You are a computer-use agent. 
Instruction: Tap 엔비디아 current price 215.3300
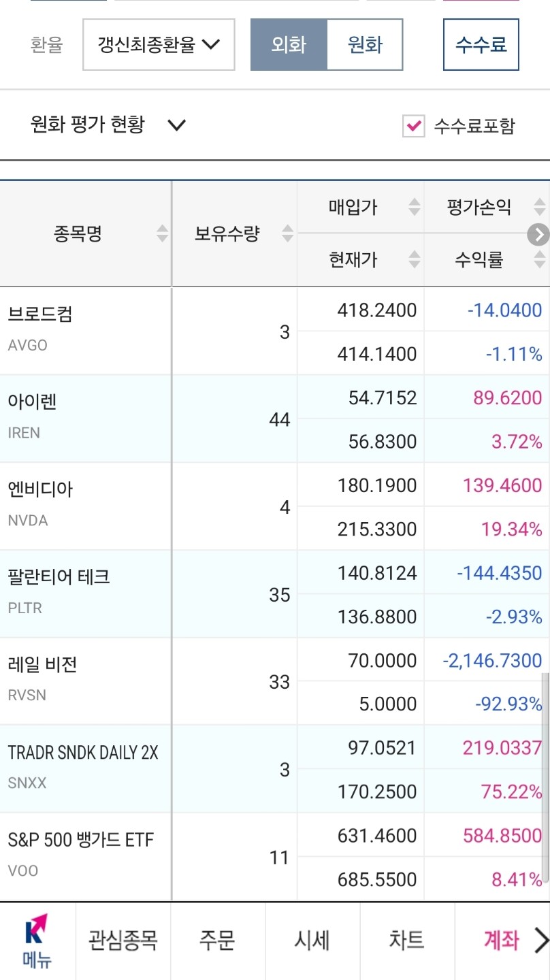377,529
